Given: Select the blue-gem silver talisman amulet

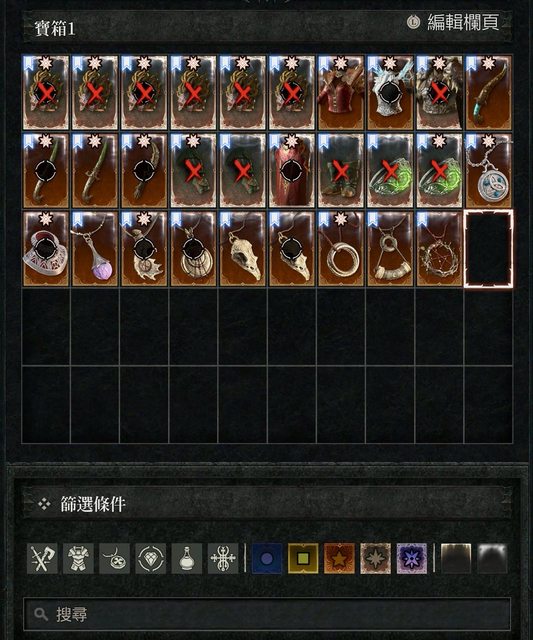Looking at the screenshot, I should pyautogui.click(x=489, y=171).
